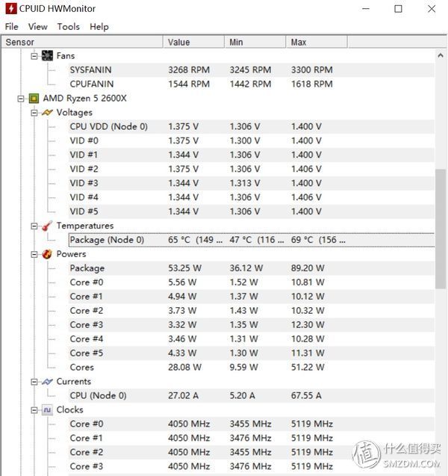Collapse the Powers group
Viewport: 448px width, 476px height.
click(x=34, y=254)
